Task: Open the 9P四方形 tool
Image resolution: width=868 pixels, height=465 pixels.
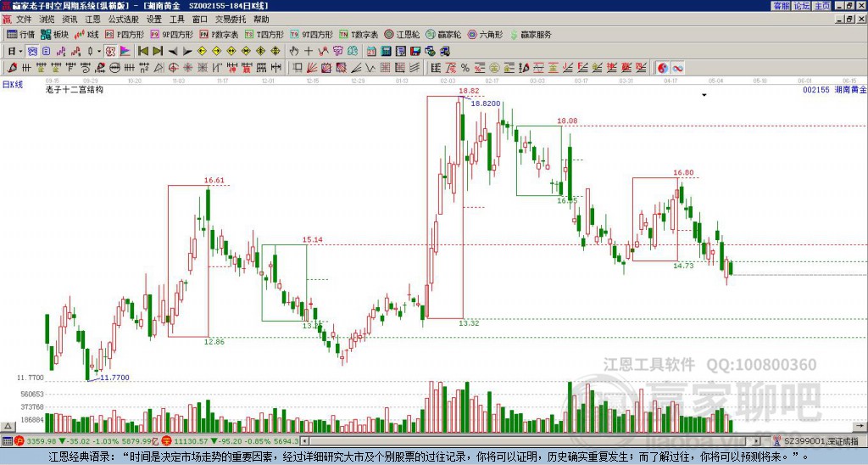Action: click(171, 34)
